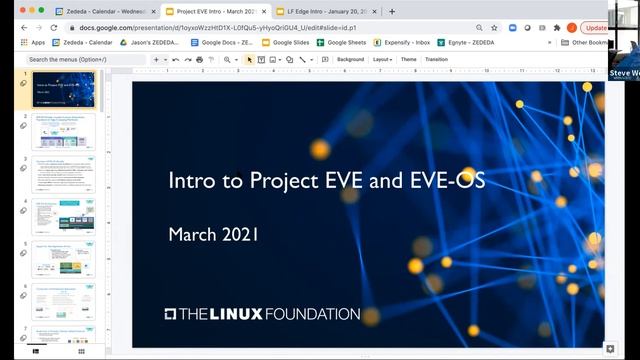Click the Search the menus field
The width and height of the screenshot is (640, 360).
pyautogui.click(x=86, y=60)
